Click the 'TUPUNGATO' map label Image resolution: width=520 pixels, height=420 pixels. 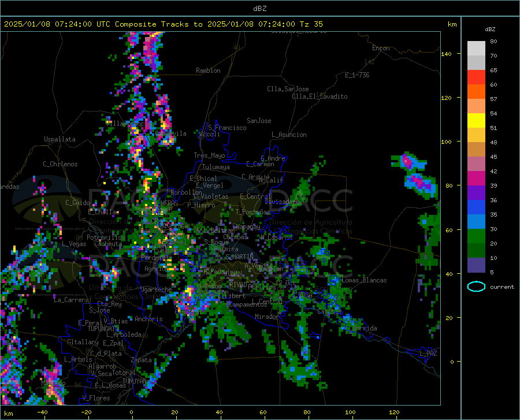point(103,329)
